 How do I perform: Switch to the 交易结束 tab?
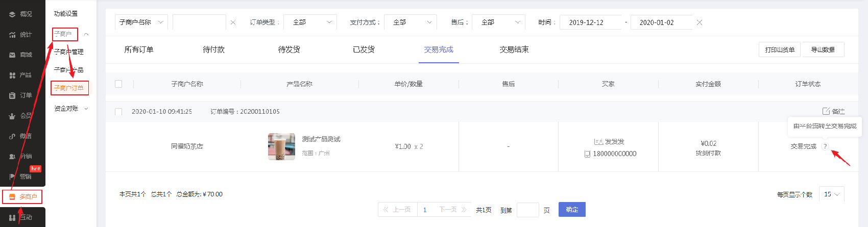[x=514, y=49]
